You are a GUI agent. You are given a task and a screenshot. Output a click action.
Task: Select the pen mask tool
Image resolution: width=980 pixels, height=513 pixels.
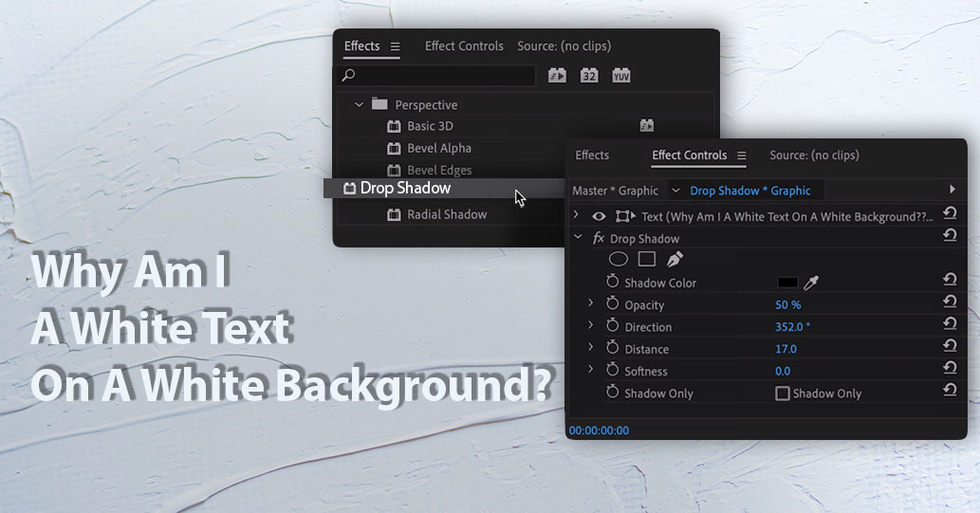coord(675,259)
